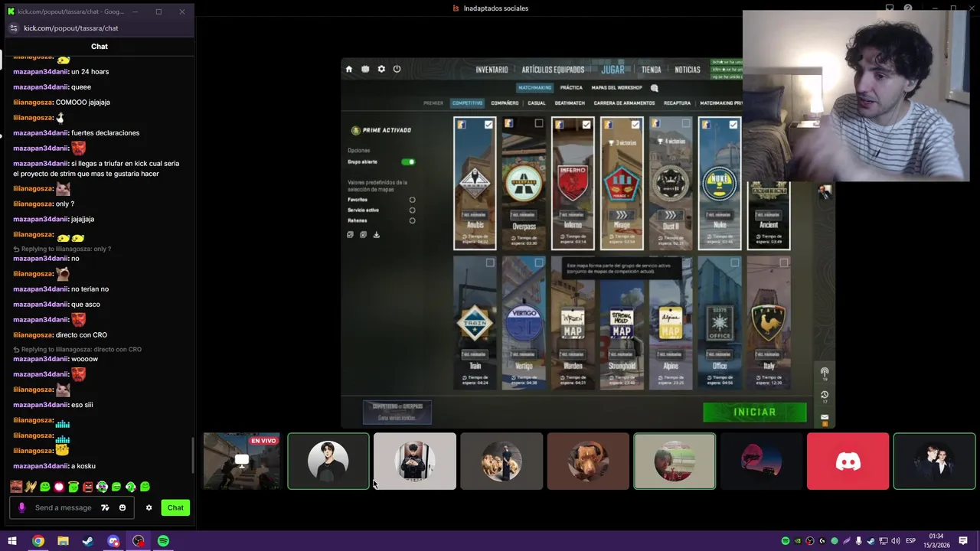Toggle the Grupo abierto switch
The width and height of the screenshot is (980, 551).
(408, 162)
